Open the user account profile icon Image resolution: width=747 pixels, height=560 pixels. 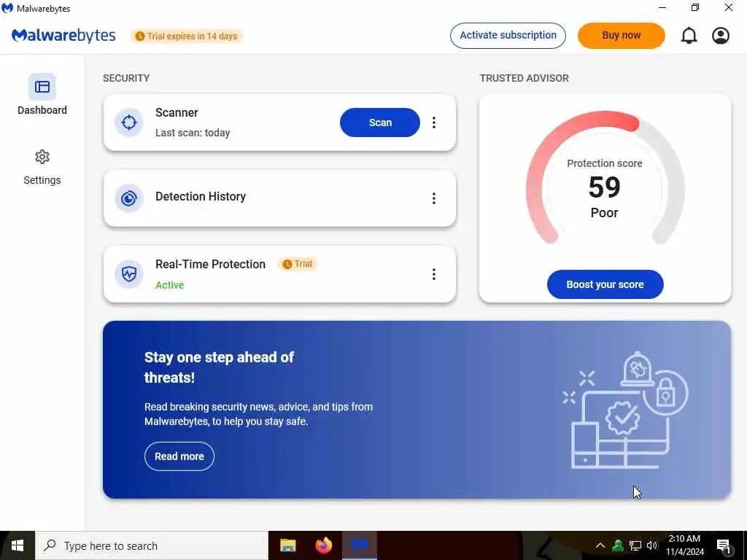click(x=720, y=36)
